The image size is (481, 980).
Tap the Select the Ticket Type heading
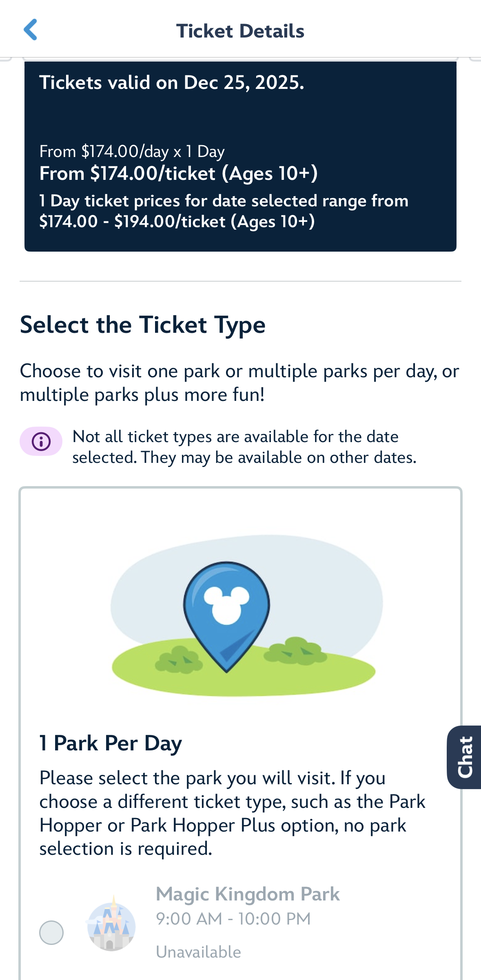[143, 325]
